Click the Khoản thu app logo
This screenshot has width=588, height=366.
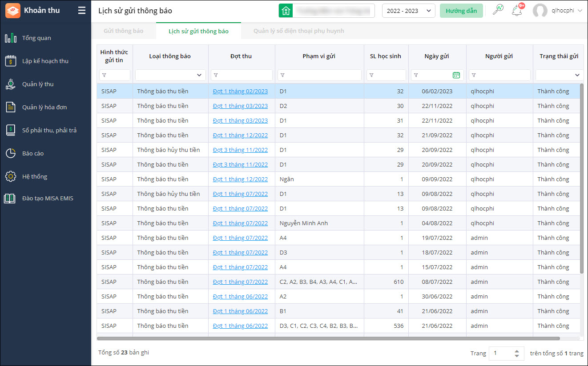(12, 11)
